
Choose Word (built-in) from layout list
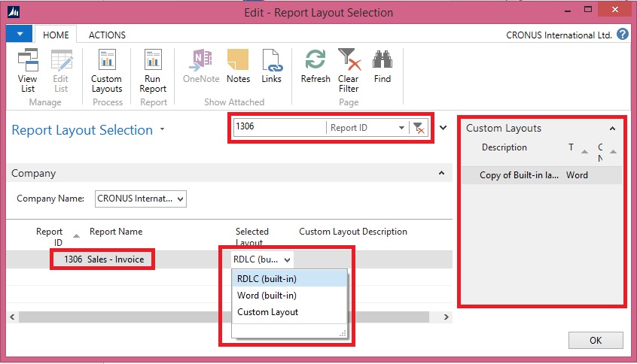(x=266, y=295)
